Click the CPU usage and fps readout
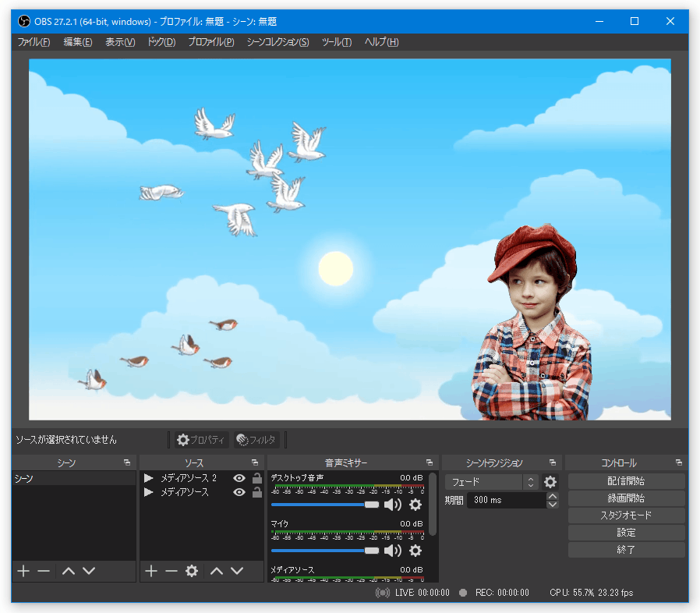This screenshot has width=700, height=613. [592, 593]
